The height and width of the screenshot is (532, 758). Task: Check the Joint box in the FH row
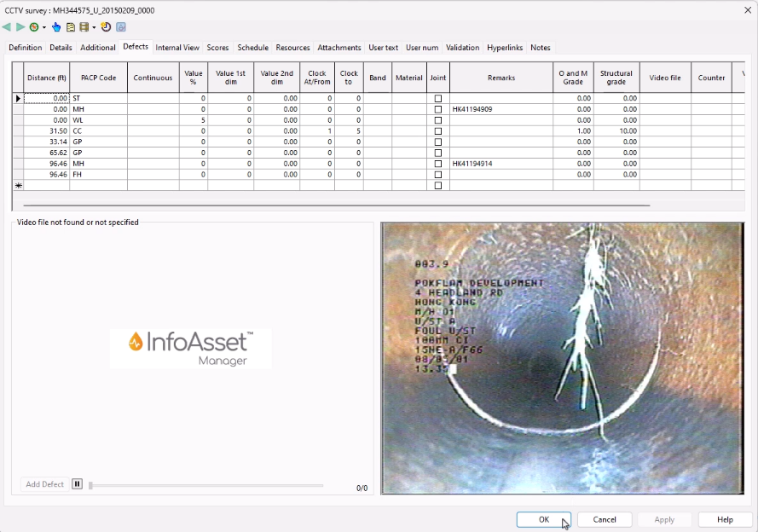tap(438, 175)
